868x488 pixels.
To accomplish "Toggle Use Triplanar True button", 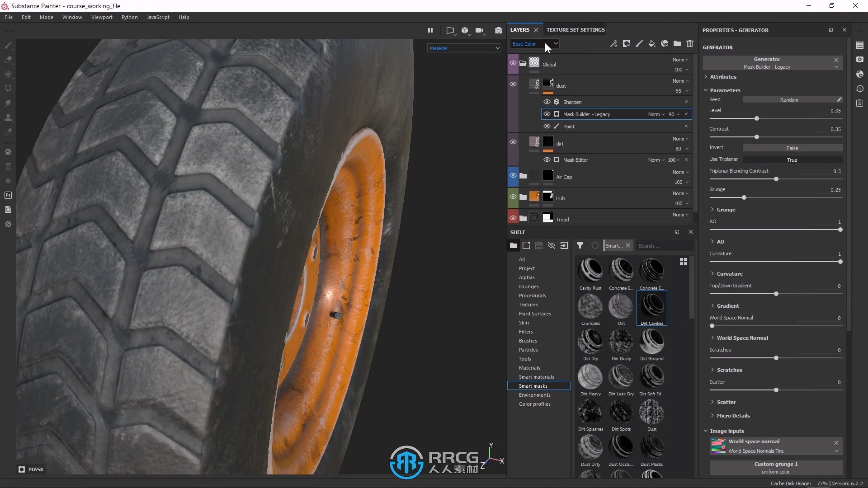I will point(792,160).
